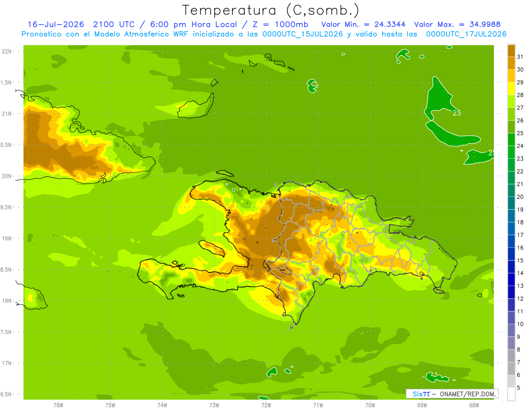Click the '6:00 pm Hora Local' text
The height and width of the screenshot is (411, 532).
[194, 24]
